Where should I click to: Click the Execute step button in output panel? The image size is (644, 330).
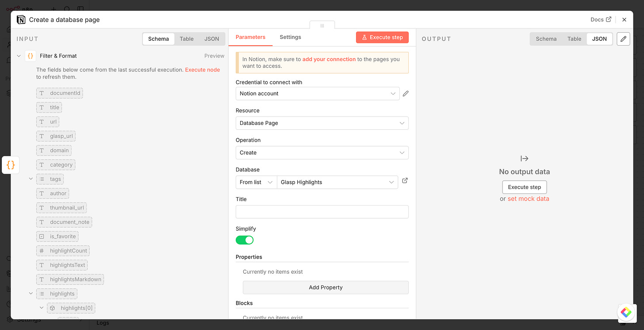pos(525,187)
